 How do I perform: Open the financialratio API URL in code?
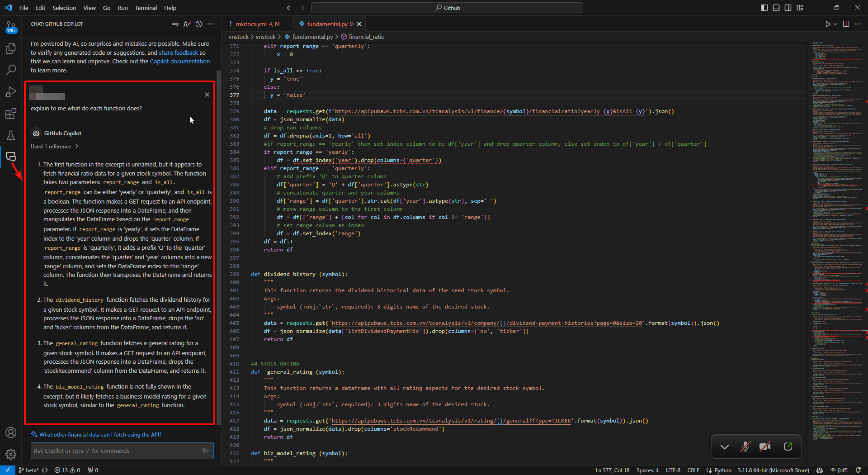point(490,111)
